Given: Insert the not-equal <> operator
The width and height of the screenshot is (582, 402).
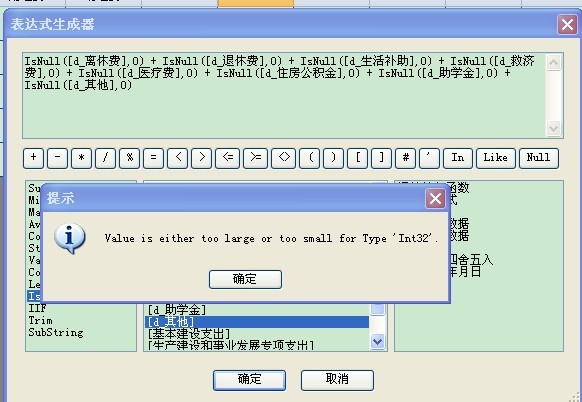Looking at the screenshot, I should click(284, 158).
